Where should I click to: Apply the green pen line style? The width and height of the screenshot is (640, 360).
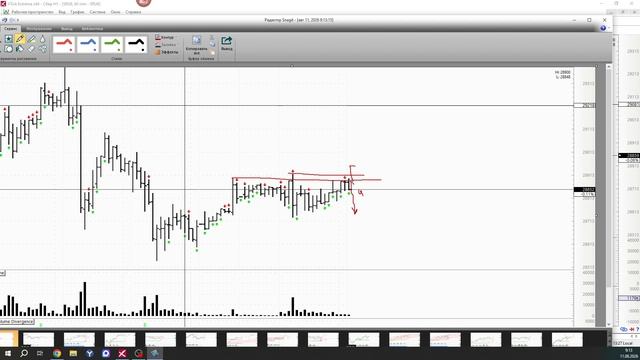112,44
